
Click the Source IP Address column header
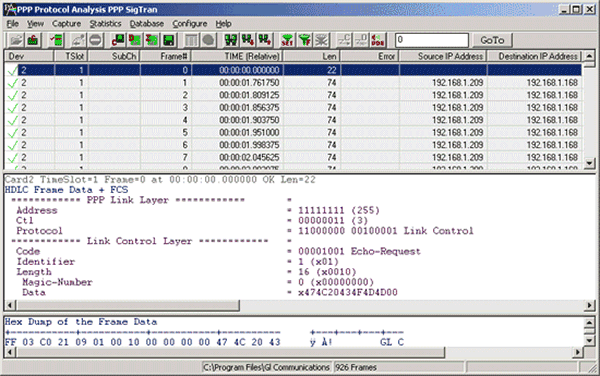[443, 56]
